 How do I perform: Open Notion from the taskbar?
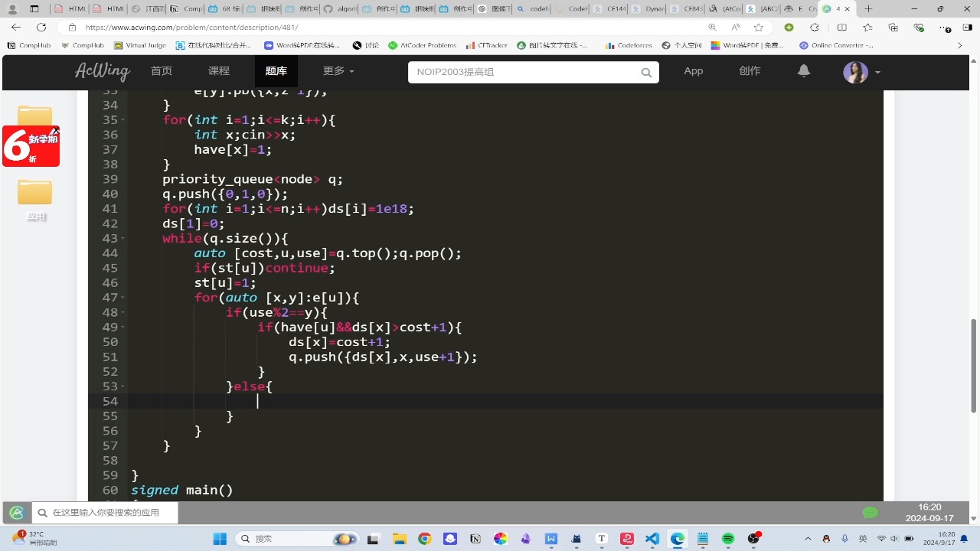pyautogui.click(x=475, y=539)
